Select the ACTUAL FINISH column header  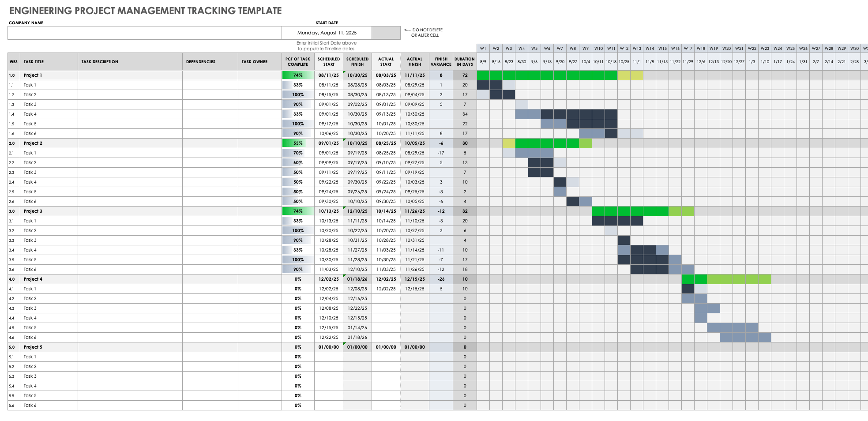coord(415,62)
